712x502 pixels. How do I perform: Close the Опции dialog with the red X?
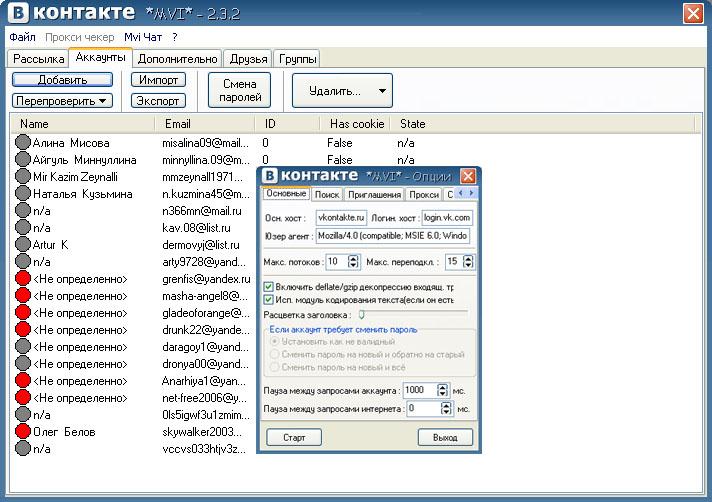tap(468, 176)
